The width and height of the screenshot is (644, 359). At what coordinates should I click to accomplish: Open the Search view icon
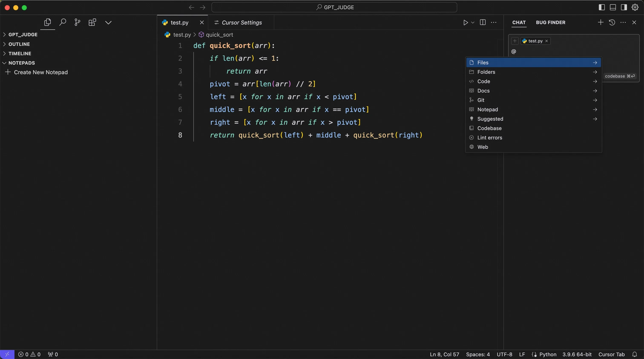62,23
